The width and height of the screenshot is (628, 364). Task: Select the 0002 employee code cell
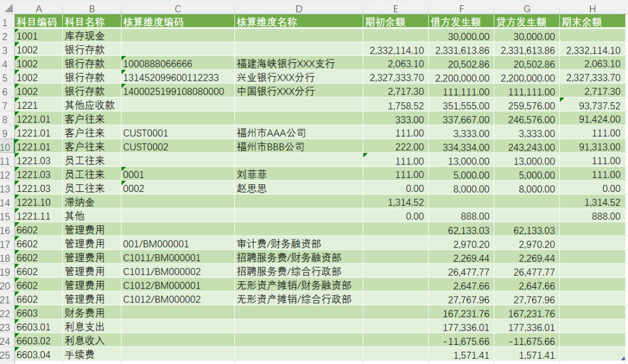pyautogui.click(x=178, y=188)
